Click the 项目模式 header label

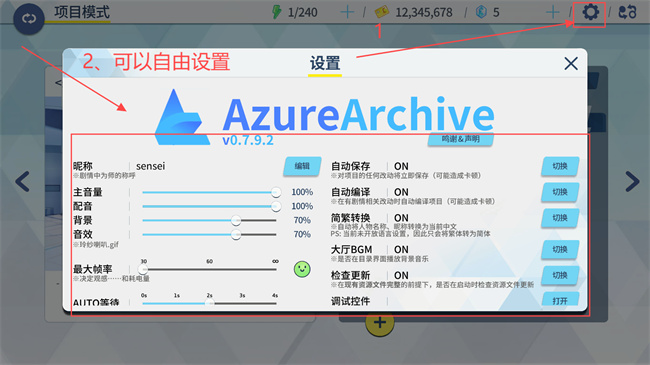click(x=82, y=12)
